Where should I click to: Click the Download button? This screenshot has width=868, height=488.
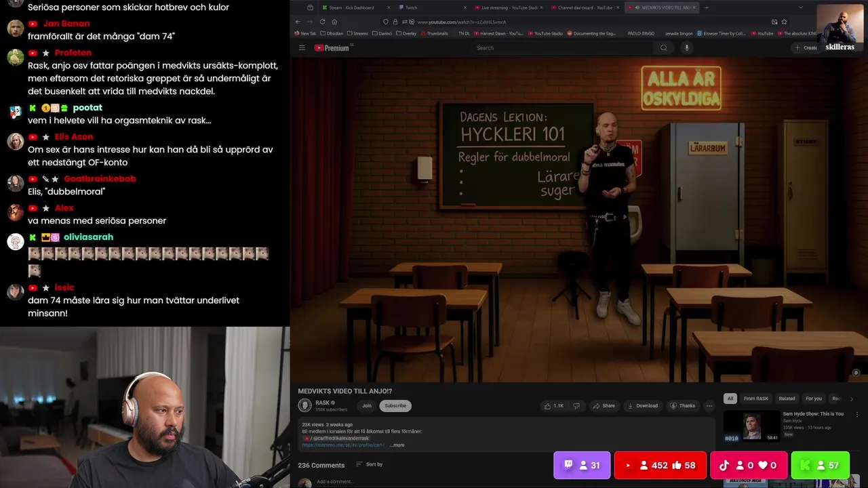click(x=642, y=405)
